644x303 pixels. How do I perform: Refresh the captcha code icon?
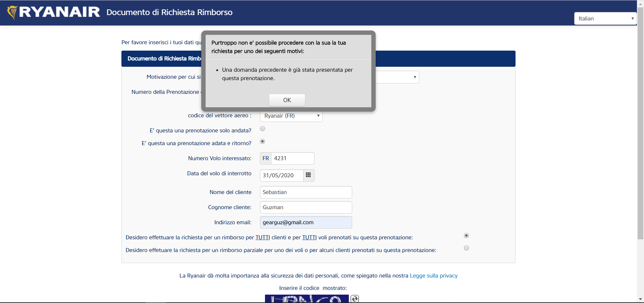click(x=355, y=299)
